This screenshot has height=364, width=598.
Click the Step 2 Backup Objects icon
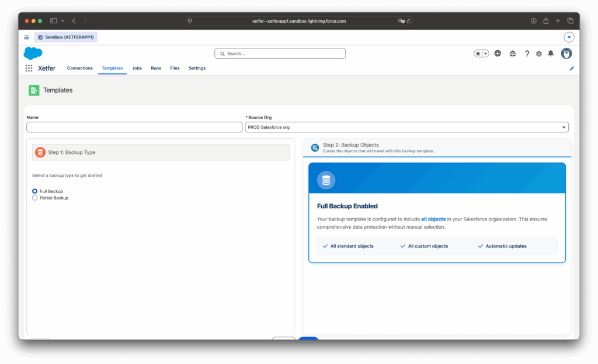click(x=315, y=148)
